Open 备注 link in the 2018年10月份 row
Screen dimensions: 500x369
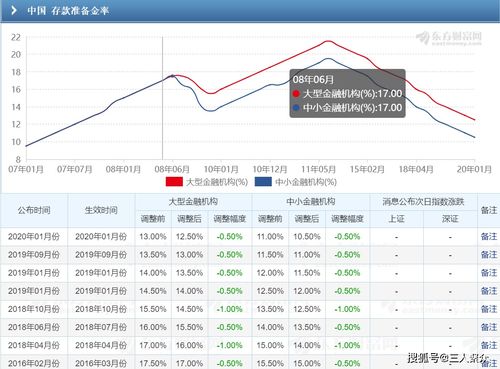489,309
